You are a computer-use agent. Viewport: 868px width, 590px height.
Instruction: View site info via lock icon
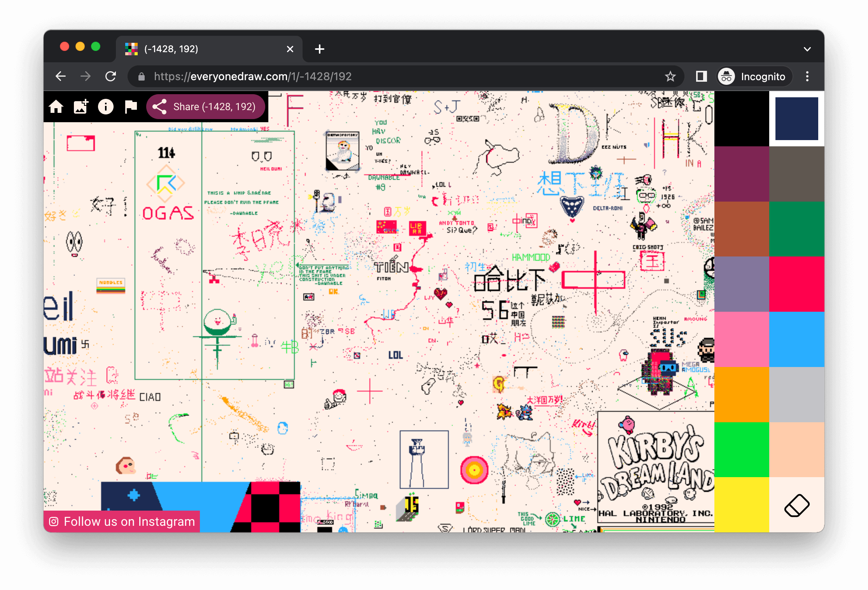pyautogui.click(x=142, y=76)
